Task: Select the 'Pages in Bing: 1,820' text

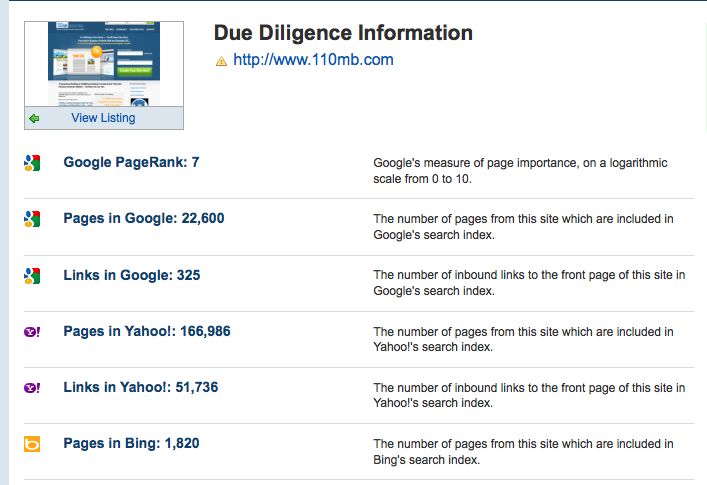Action: 131,443
